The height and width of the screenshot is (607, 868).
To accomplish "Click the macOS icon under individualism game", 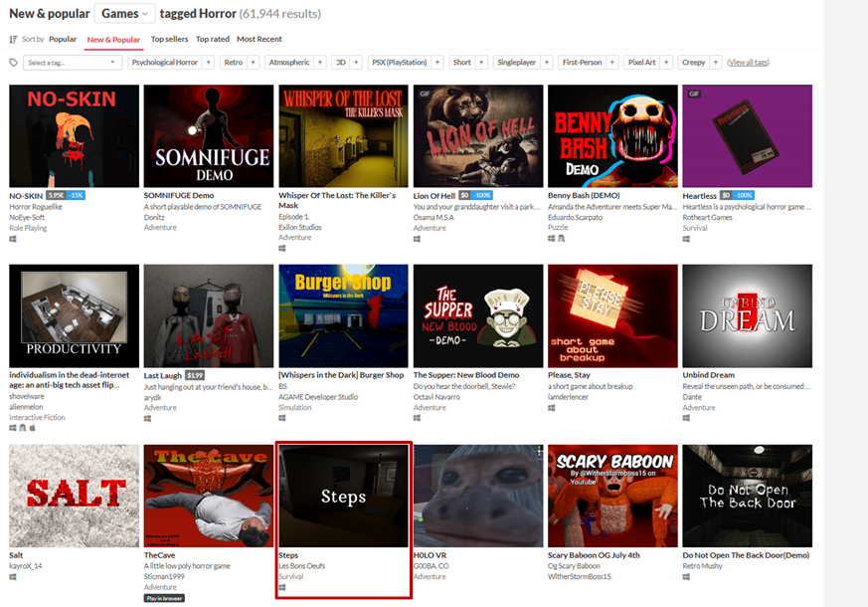I will (x=33, y=428).
